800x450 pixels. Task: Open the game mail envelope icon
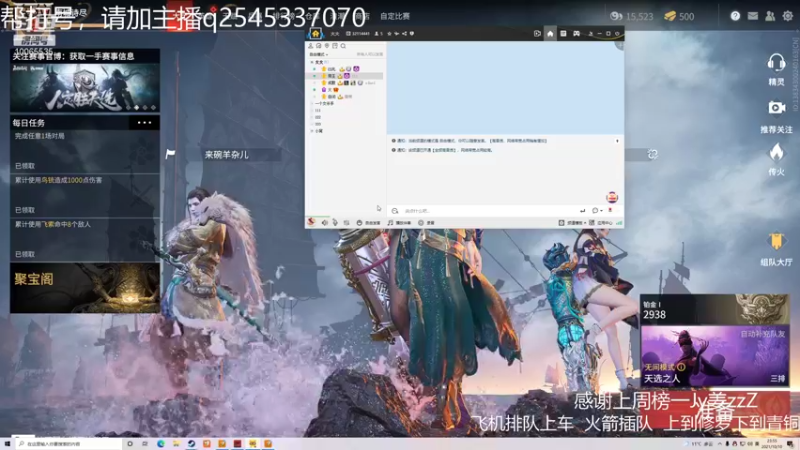pos(753,16)
